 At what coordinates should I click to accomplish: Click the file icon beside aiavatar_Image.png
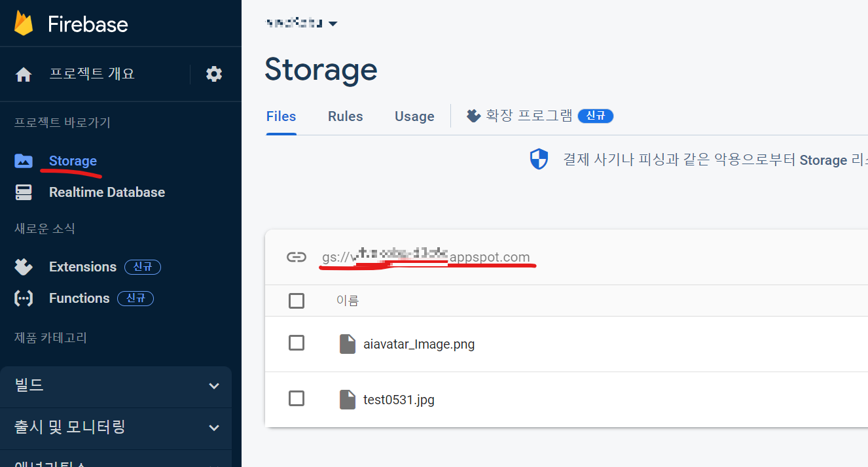click(x=347, y=343)
